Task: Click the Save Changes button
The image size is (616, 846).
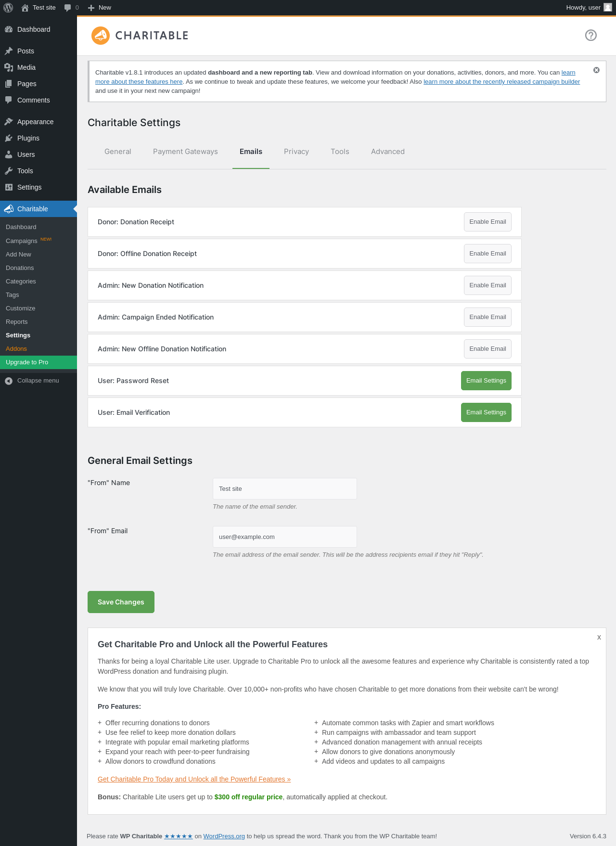Action: point(121,602)
